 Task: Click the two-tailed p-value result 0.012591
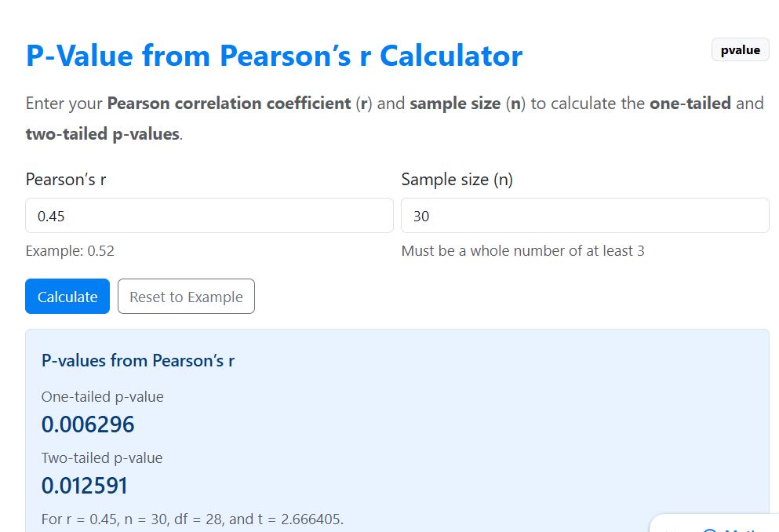85,485
